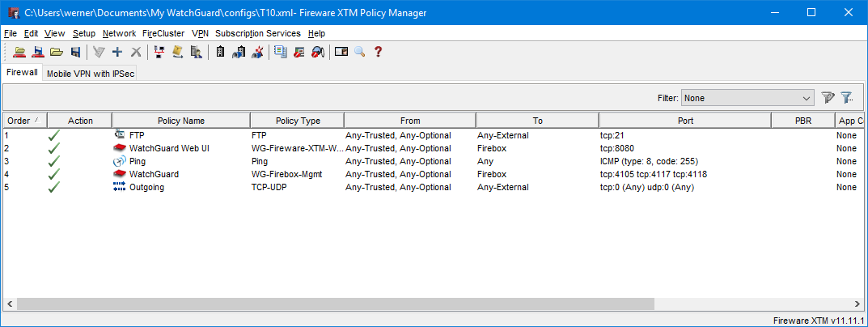Open help with red question mark
This screenshot has height=327, width=868.
pos(378,52)
